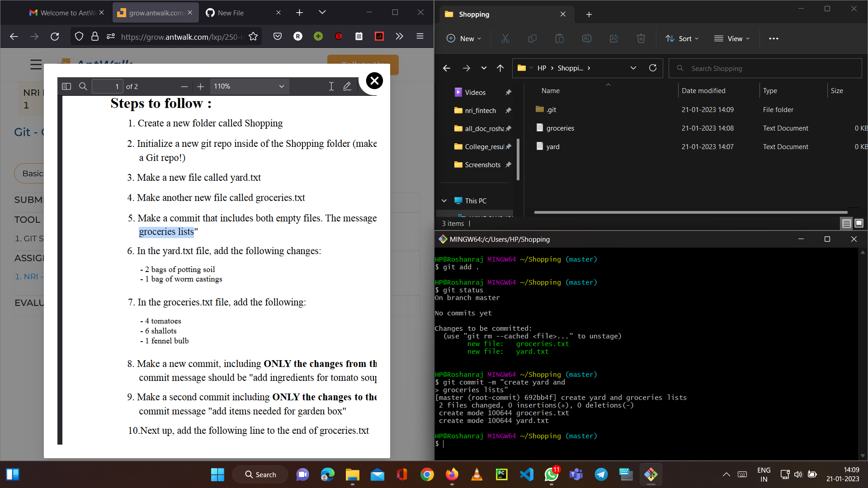Open Screenshots in the navigation pane
Viewport: 868px width, 488px height.
click(482, 165)
